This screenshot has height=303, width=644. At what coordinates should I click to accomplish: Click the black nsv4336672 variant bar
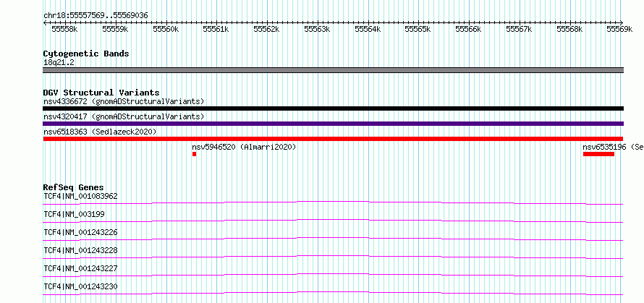tap(333, 108)
